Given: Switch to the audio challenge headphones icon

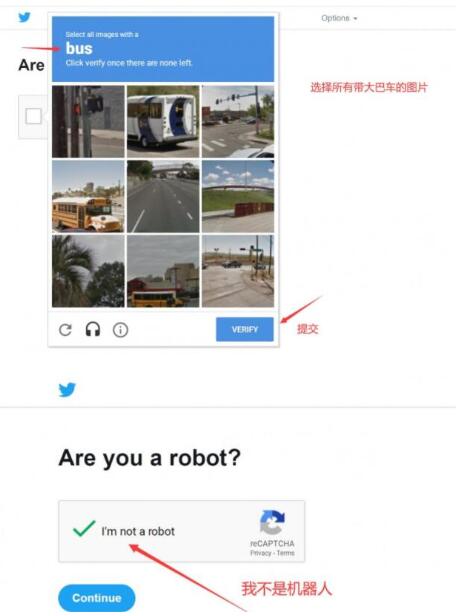Looking at the screenshot, I should (x=93, y=329).
